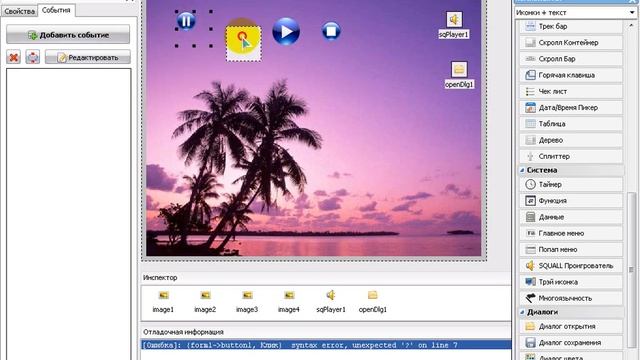Pick the Диалог сохранения component
This screenshot has height=360, width=640.
click(571, 343)
